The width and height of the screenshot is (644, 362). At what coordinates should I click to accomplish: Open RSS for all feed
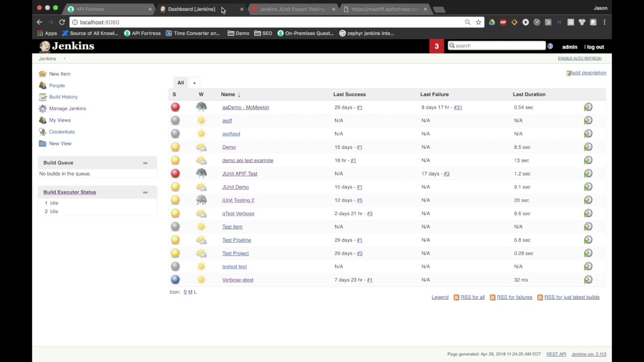(x=472, y=297)
